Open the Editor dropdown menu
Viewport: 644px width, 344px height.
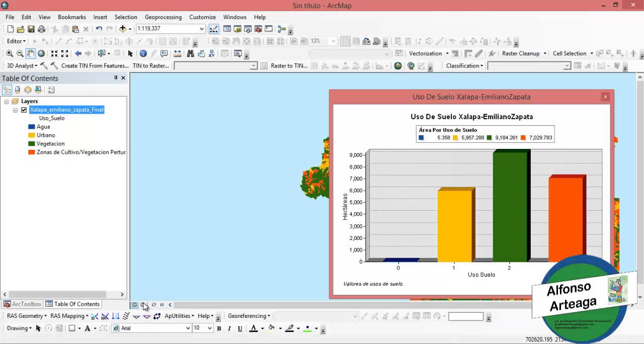point(16,41)
